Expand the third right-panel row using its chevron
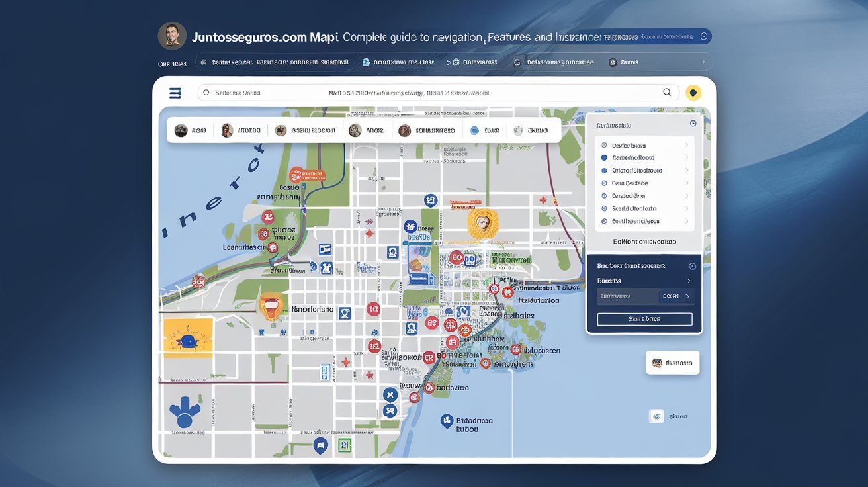This screenshot has height=487, width=868. coord(687,170)
